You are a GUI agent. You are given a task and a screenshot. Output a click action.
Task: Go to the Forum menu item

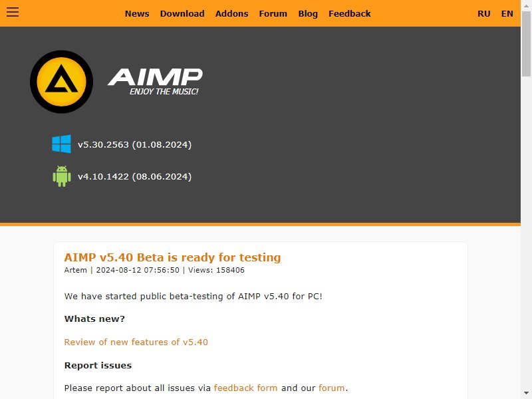click(273, 13)
